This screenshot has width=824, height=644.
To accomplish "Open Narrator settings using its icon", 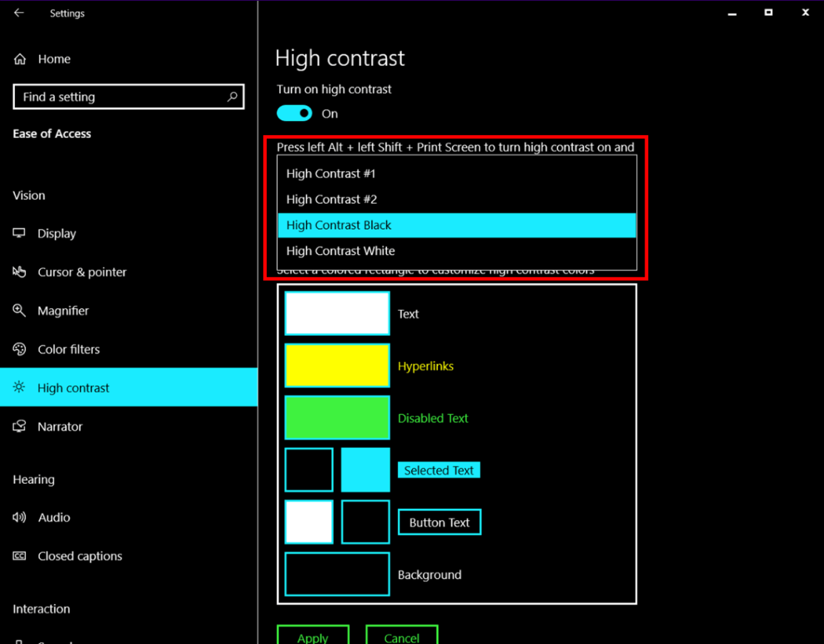I will [x=19, y=426].
